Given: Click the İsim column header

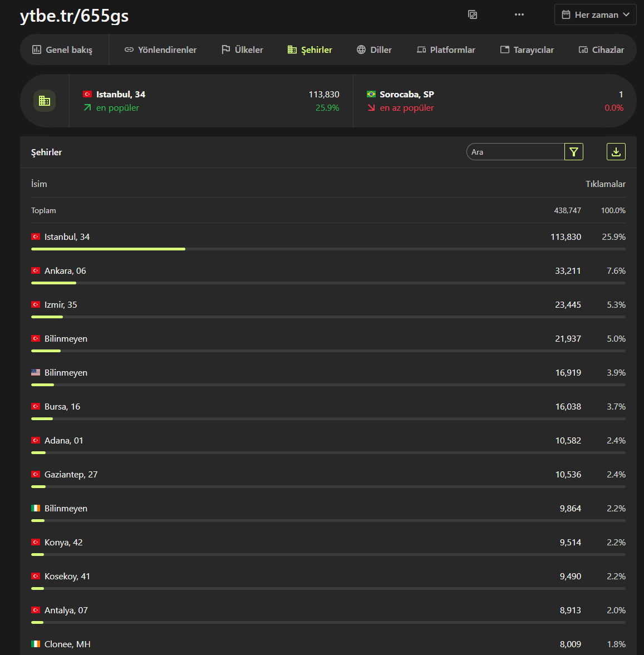Looking at the screenshot, I should coord(39,184).
